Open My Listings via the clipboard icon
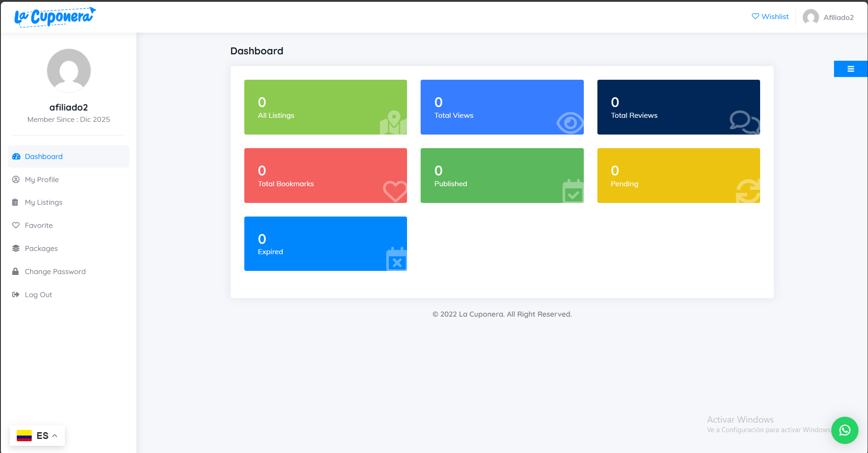 15,202
